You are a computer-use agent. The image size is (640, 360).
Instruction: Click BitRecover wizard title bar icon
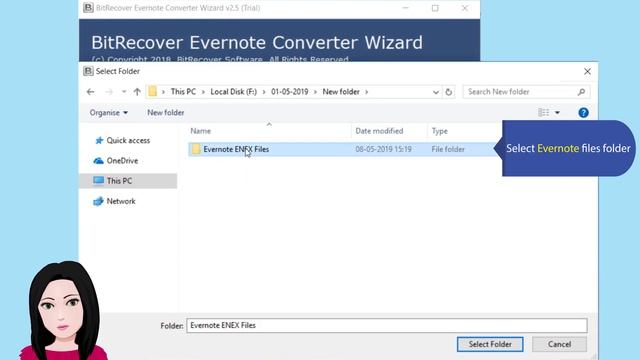tap(88, 8)
